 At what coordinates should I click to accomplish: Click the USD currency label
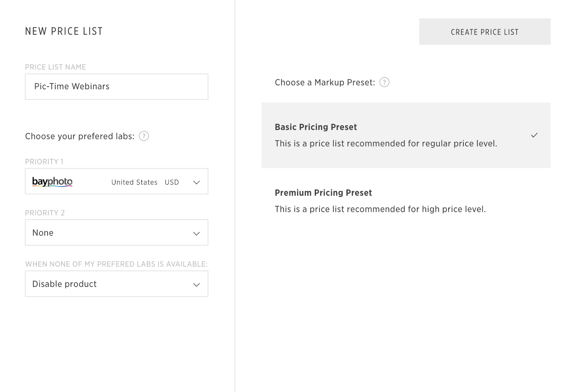pyautogui.click(x=172, y=182)
